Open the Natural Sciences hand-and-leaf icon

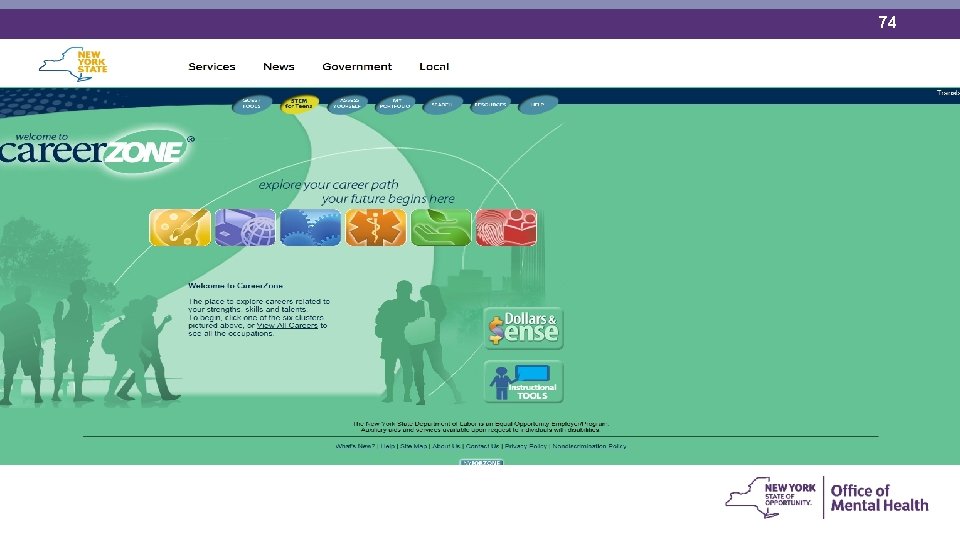pos(441,227)
